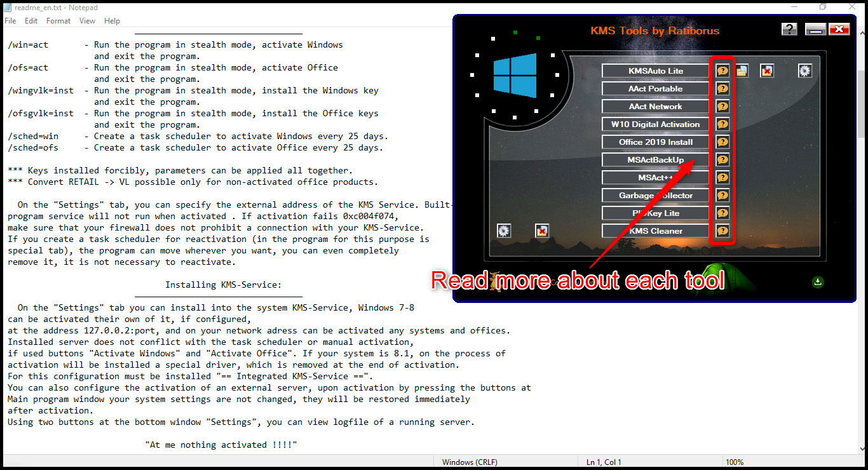Image resolution: width=868 pixels, height=470 pixels.
Task: Open Notepad Edit menu
Action: tap(31, 21)
